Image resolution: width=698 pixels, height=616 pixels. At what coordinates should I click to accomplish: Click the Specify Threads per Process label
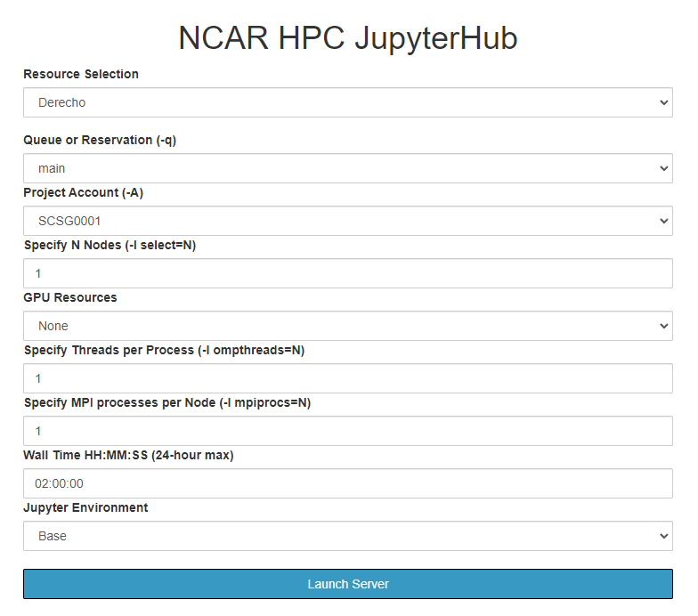[164, 350]
